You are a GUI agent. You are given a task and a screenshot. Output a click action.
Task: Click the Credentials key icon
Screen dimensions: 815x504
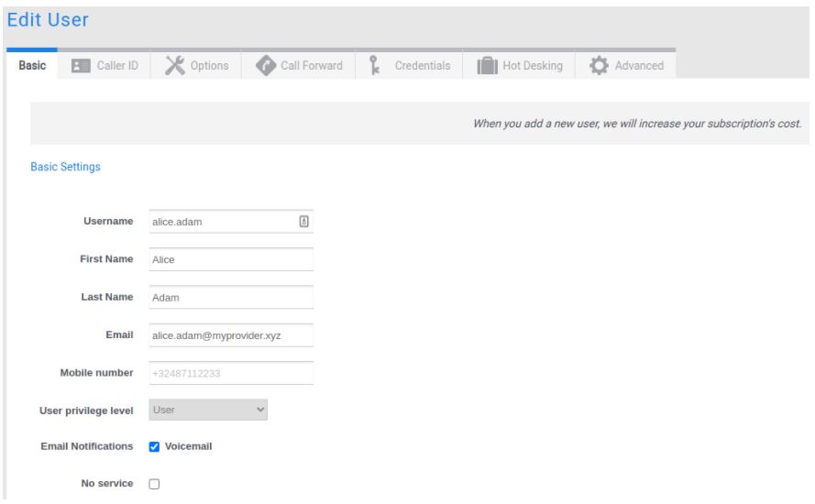click(x=373, y=66)
